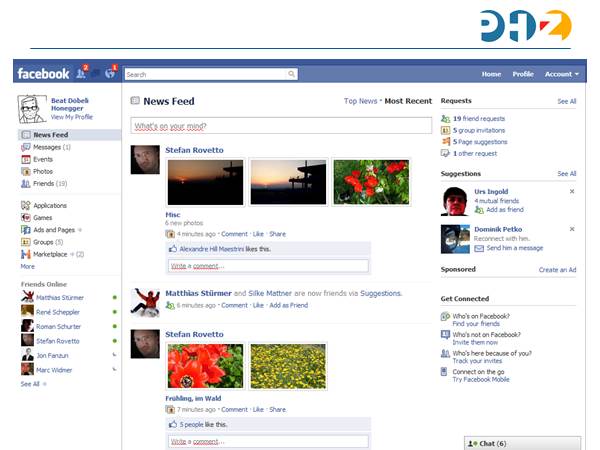Open the red flowers photo in Misc
Viewport: 600px width, 450px height.
[371, 182]
